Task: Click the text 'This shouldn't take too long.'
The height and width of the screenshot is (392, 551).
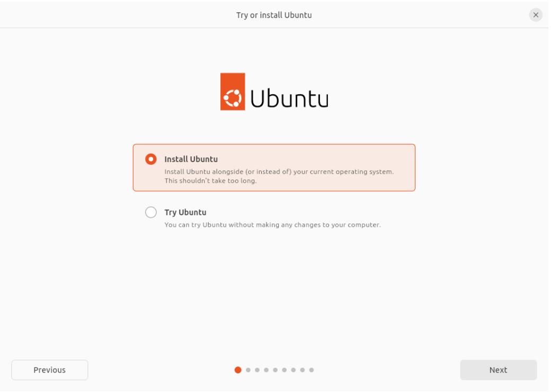Action: tap(211, 182)
